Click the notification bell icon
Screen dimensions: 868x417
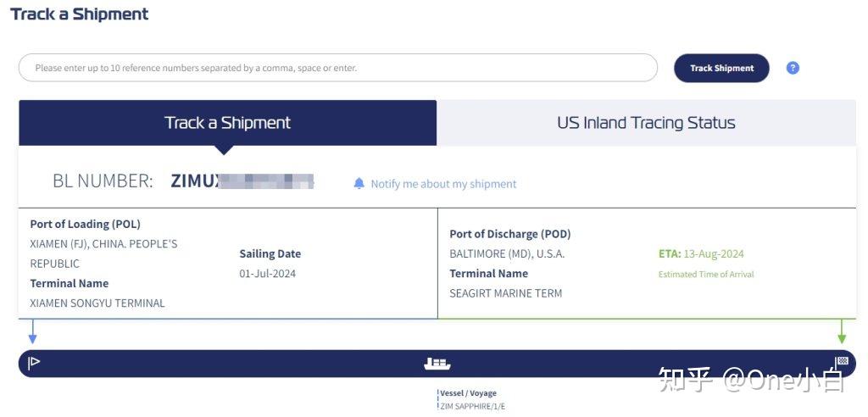point(359,183)
